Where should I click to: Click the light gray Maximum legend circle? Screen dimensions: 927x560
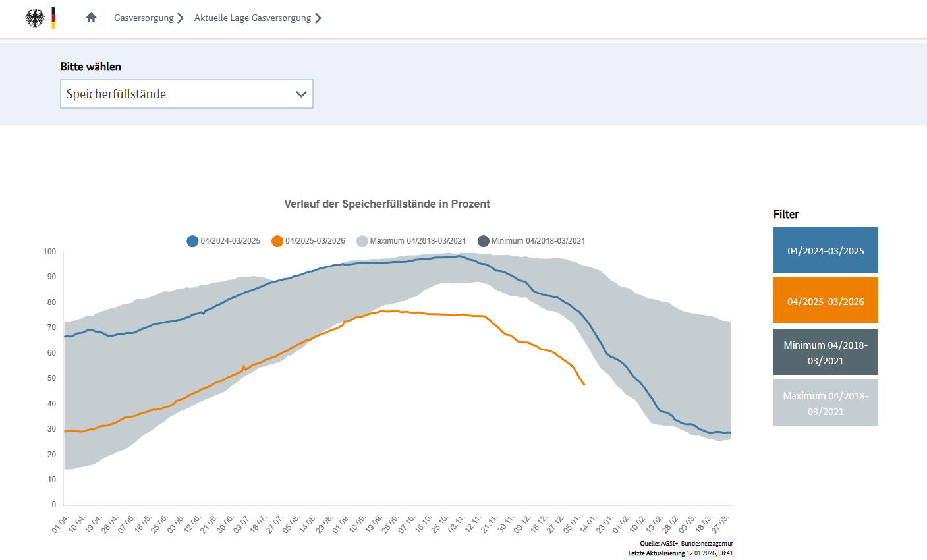362,241
